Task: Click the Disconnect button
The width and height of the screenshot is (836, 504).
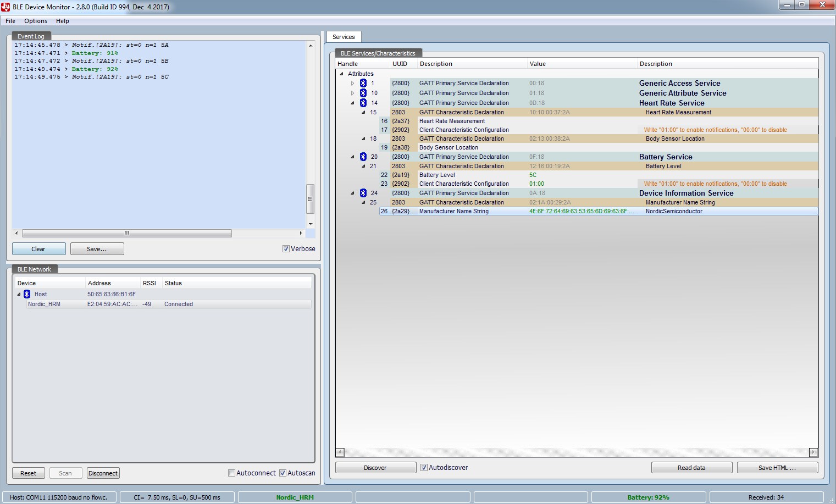Action: pyautogui.click(x=103, y=473)
